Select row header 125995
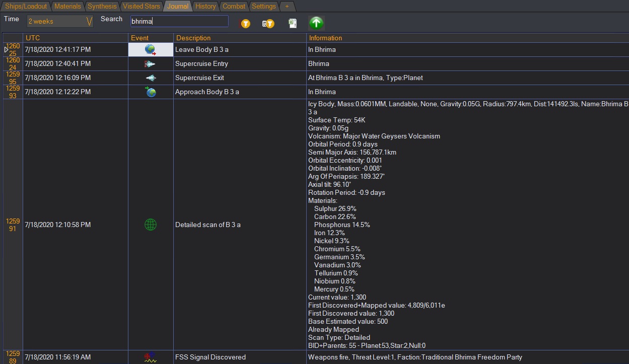 pos(13,78)
